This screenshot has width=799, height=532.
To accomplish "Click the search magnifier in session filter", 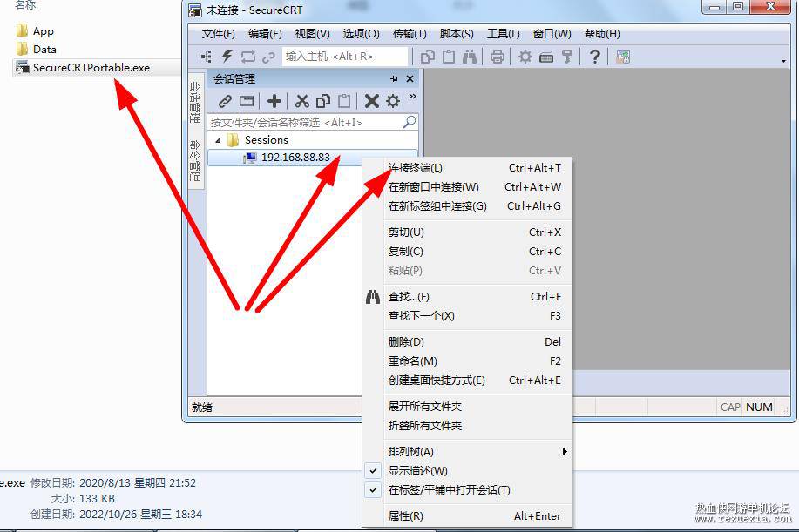I will [410, 122].
